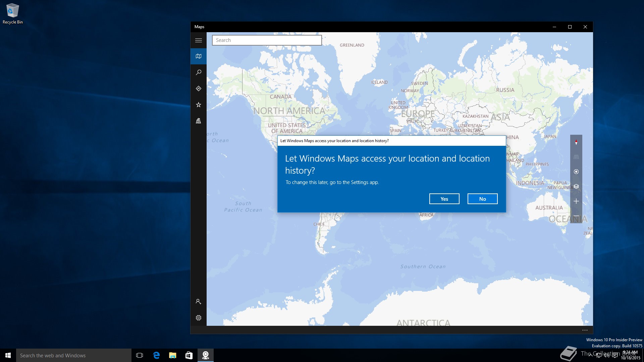The width and height of the screenshot is (644, 362).
Task: Select the Map view sidebar icon
Action: coord(199,56)
